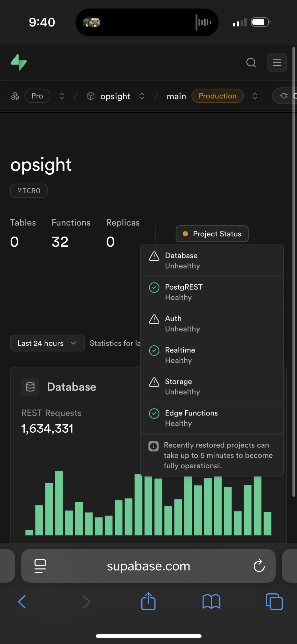Click the opsight breadcrumb project link

pos(115,96)
